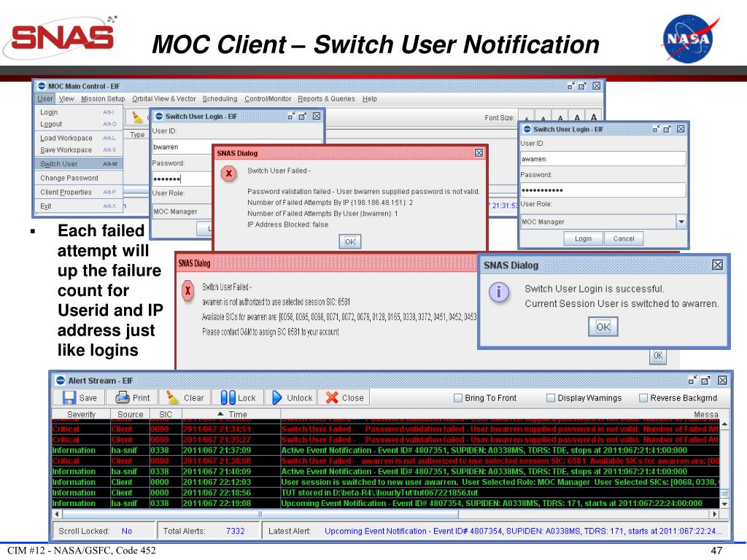Click password field in right Switch User Login
Image resolution: width=747 pixels, height=560 pixels.
click(603, 190)
